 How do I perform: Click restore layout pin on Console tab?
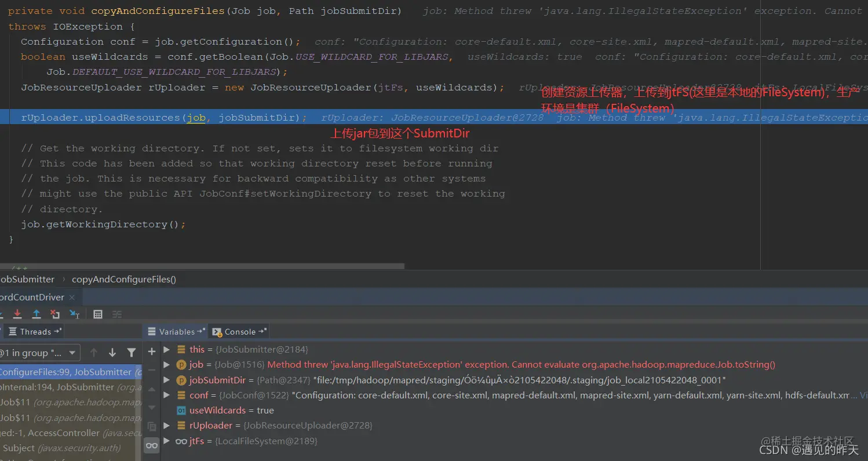[x=262, y=332]
